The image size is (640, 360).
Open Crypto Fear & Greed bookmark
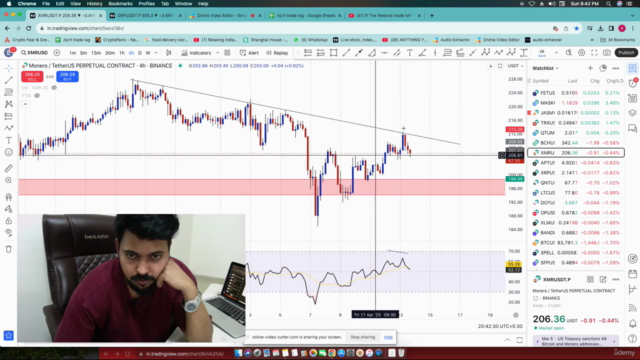pyautogui.click(x=27, y=40)
